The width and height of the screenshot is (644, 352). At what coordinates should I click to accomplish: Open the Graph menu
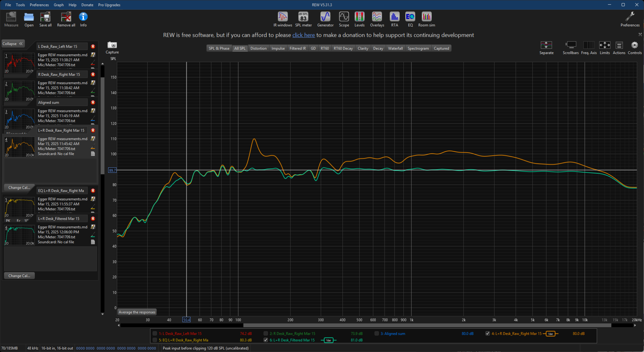point(59,5)
